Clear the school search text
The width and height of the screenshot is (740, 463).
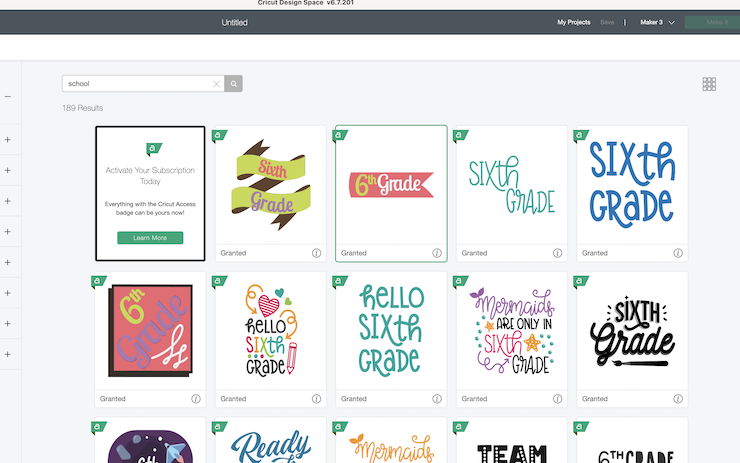coord(217,84)
